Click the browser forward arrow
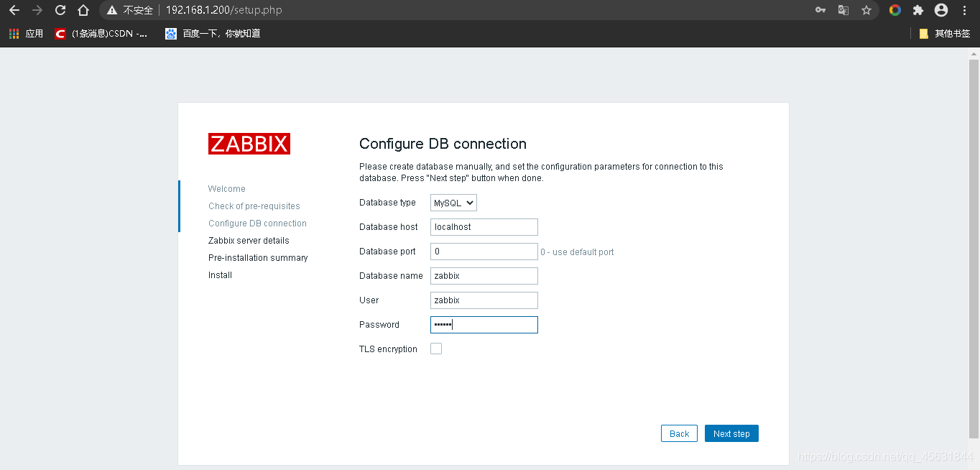This screenshot has height=470, width=980. pos(37,10)
